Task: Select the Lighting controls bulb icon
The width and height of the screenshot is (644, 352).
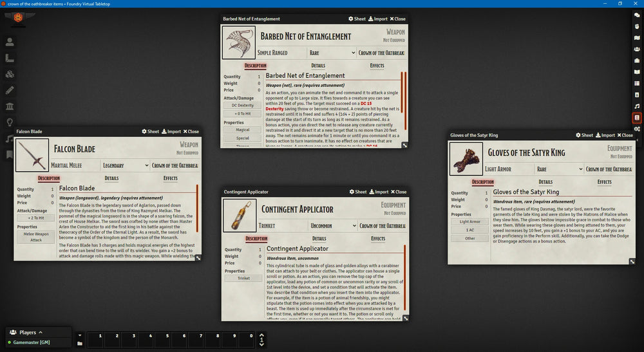Action: pyautogui.click(x=10, y=122)
